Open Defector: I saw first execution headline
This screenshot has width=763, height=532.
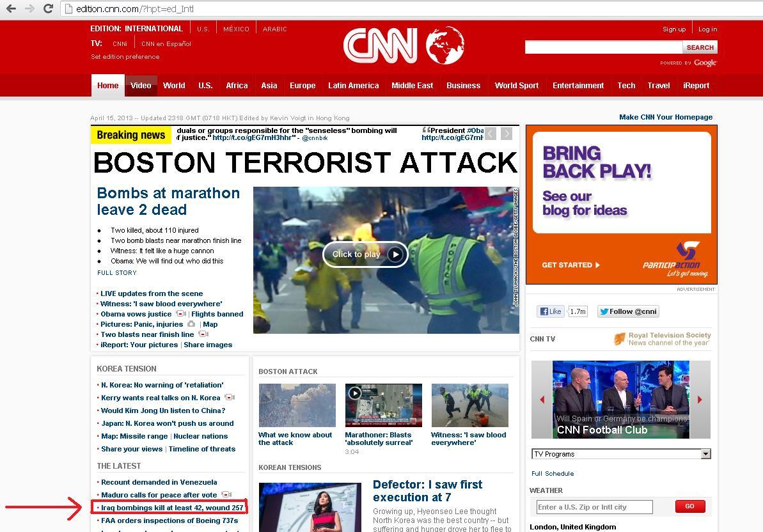(x=427, y=490)
